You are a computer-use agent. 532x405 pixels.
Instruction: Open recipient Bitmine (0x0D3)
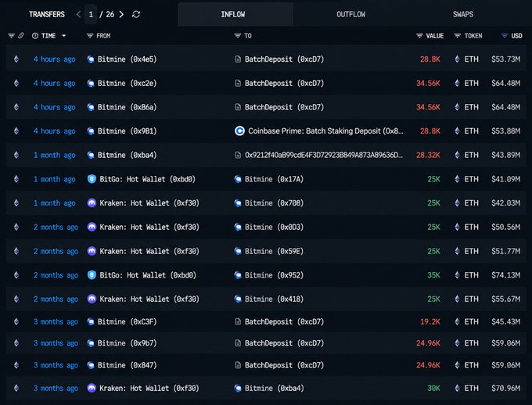(x=274, y=227)
